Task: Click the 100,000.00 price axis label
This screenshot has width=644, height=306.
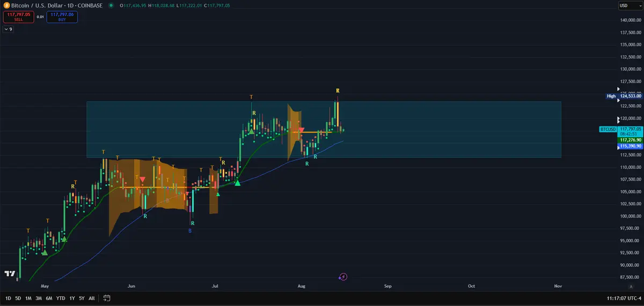Action: [630, 216]
